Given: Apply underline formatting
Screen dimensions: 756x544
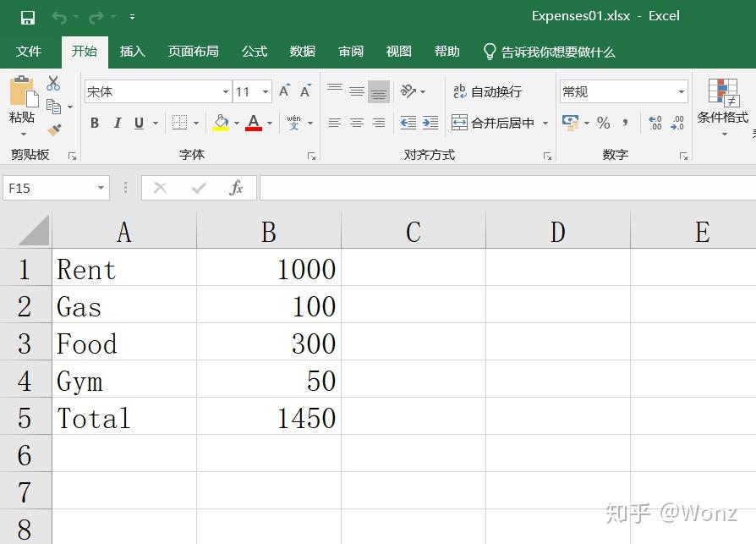Looking at the screenshot, I should pyautogui.click(x=139, y=123).
